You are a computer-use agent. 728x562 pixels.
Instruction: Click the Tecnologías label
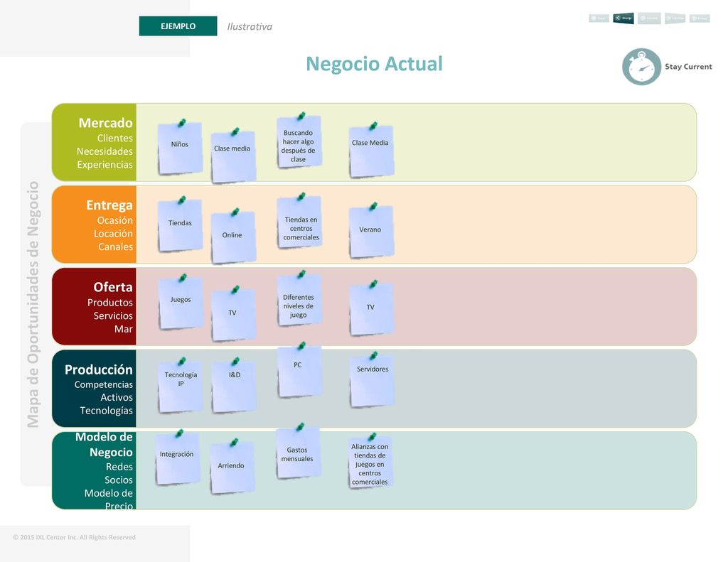coord(107,411)
